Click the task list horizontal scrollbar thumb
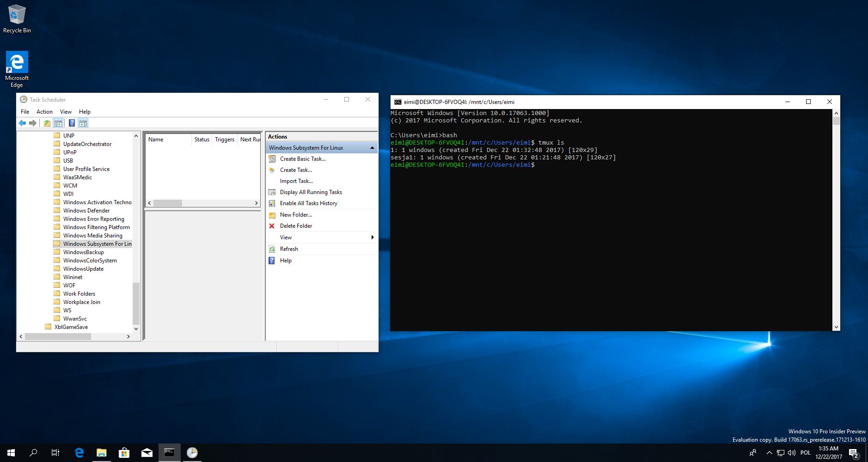This screenshot has height=462, width=868. (x=168, y=203)
